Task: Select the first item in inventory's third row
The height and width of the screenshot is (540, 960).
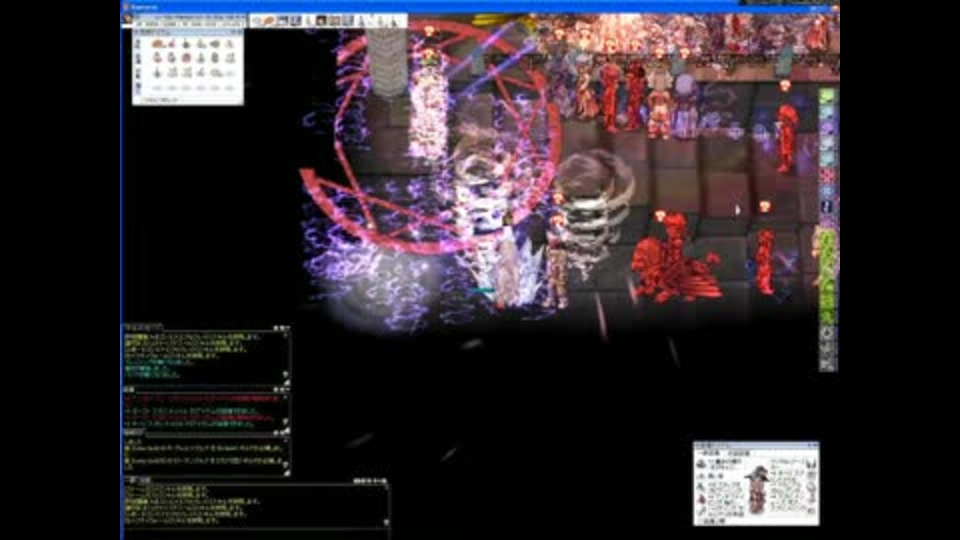Action: (x=157, y=72)
